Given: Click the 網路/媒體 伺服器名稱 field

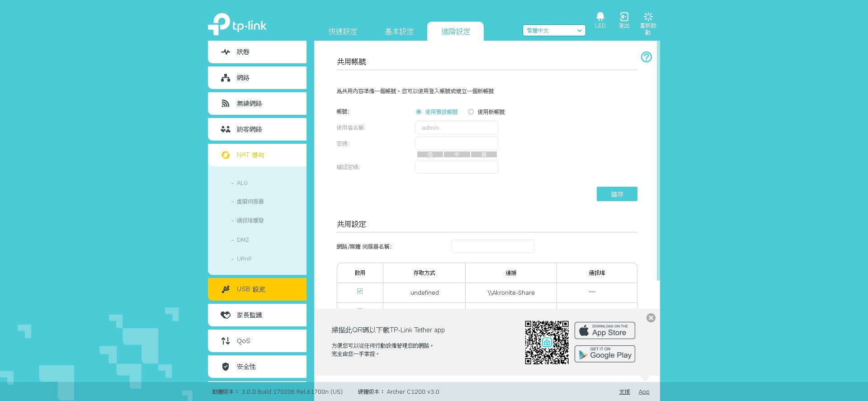Looking at the screenshot, I should pyautogui.click(x=493, y=246).
